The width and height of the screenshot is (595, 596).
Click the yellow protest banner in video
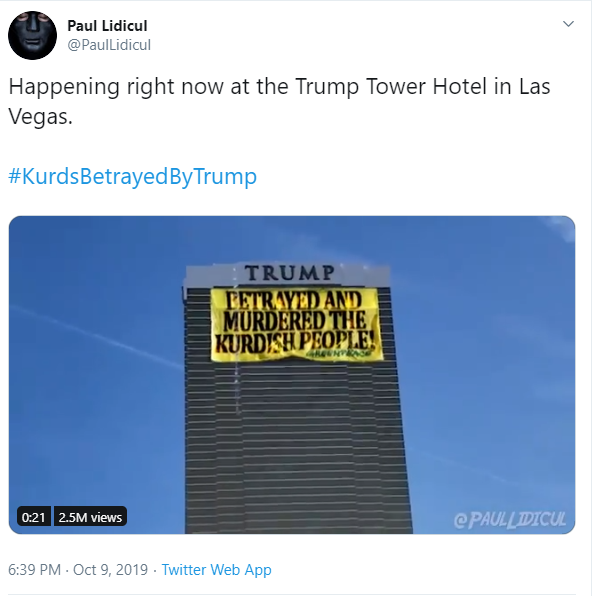(296, 324)
